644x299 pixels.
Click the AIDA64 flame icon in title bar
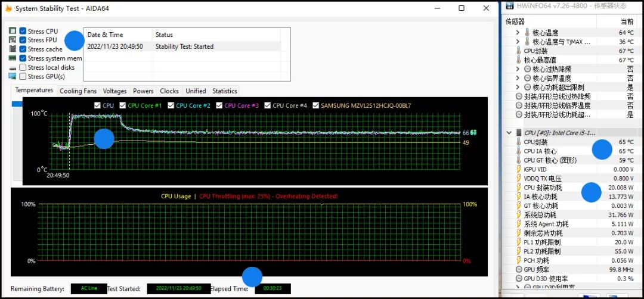[x=8, y=8]
